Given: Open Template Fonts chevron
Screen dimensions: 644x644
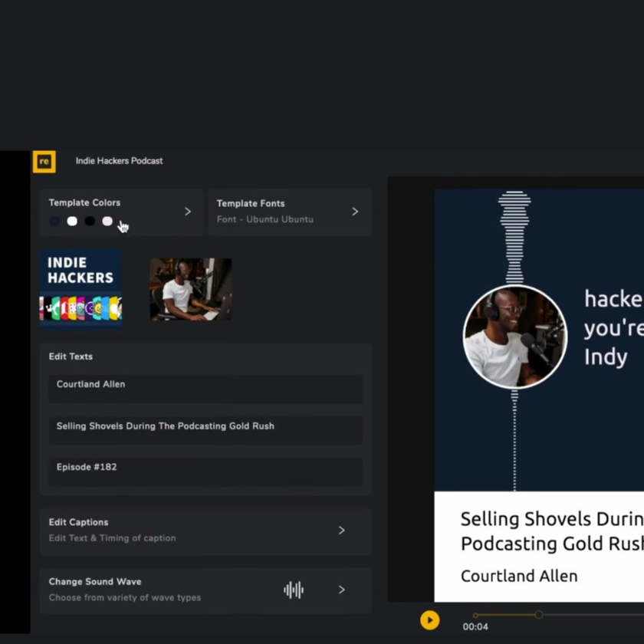Looking at the screenshot, I should tap(355, 212).
